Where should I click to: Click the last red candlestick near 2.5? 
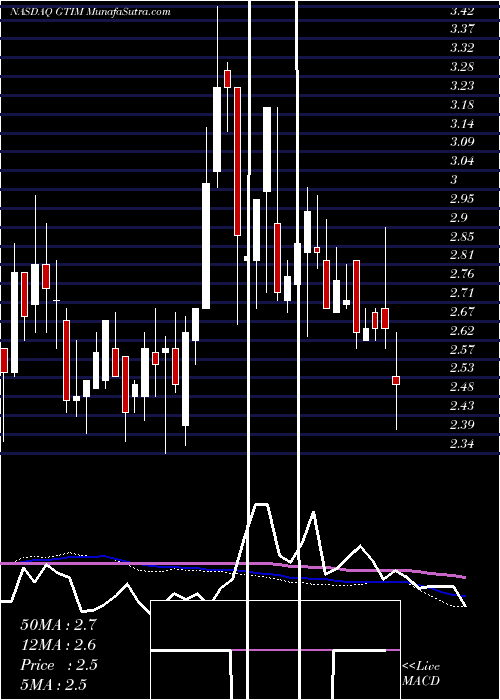(x=396, y=380)
